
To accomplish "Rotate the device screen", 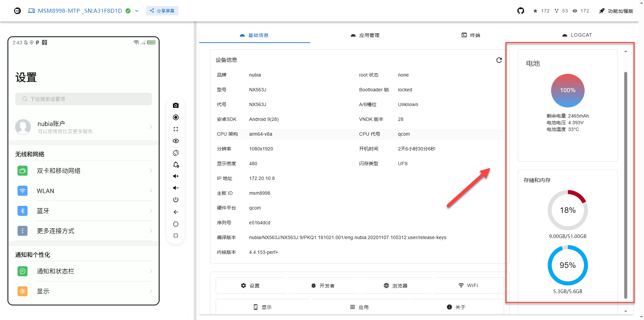I will tap(176, 153).
